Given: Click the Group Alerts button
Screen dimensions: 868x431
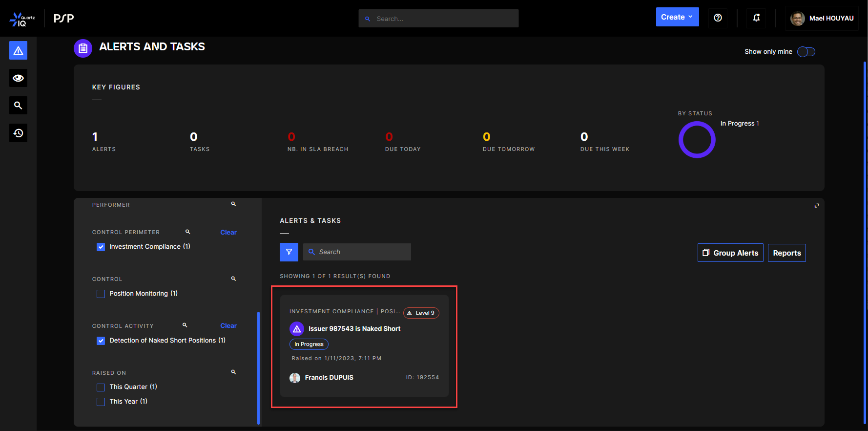Looking at the screenshot, I should 730,253.
